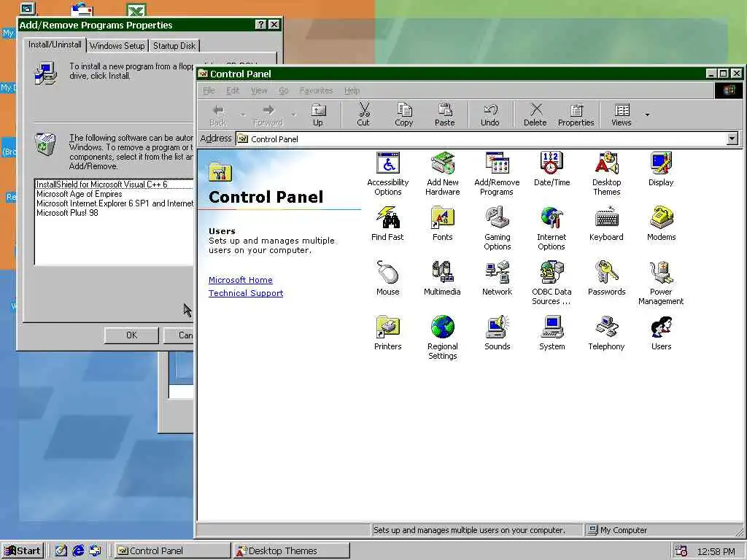Select the Passwords icon
This screenshot has height=560, width=747.
pyautogui.click(x=606, y=279)
